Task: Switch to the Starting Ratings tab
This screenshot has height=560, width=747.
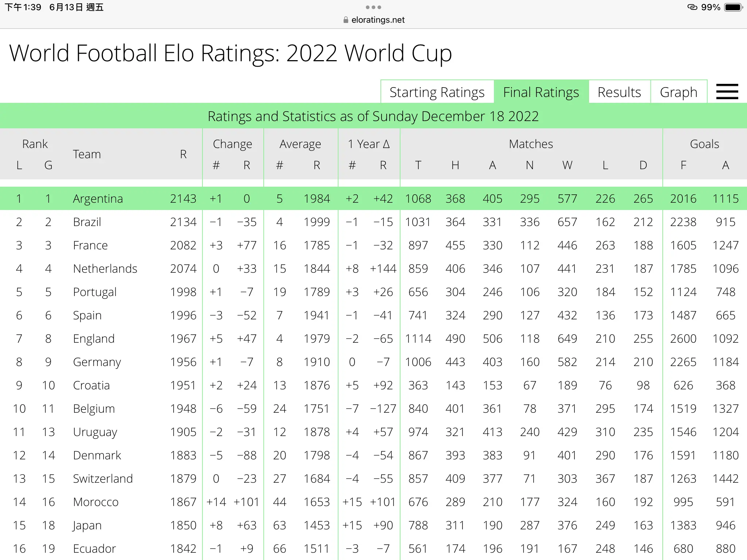Action: (437, 92)
